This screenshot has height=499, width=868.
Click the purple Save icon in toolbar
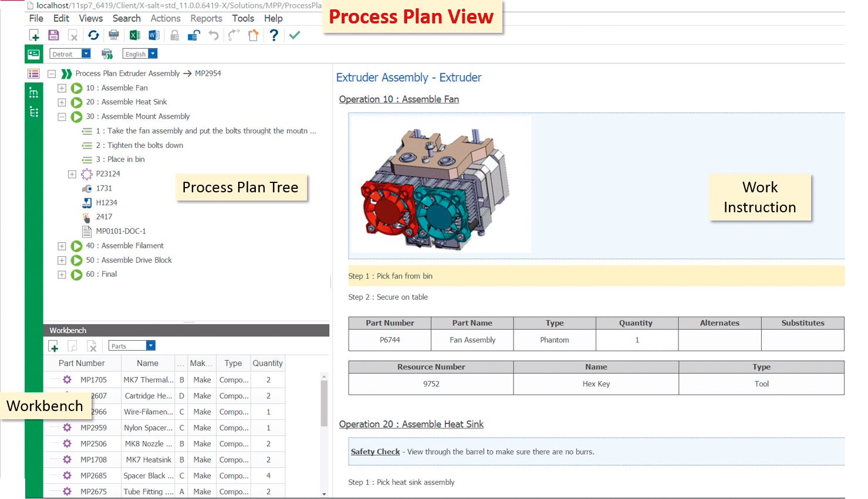tap(53, 35)
